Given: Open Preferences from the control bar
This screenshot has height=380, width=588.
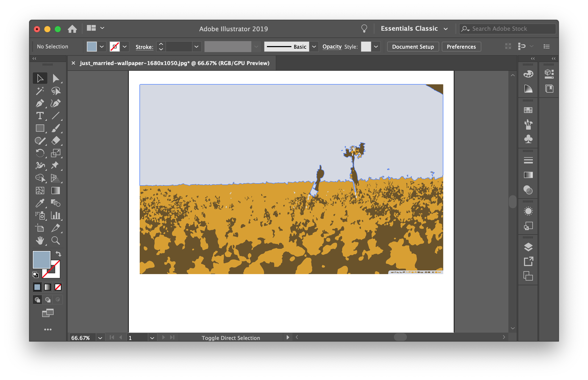Looking at the screenshot, I should 461,47.
